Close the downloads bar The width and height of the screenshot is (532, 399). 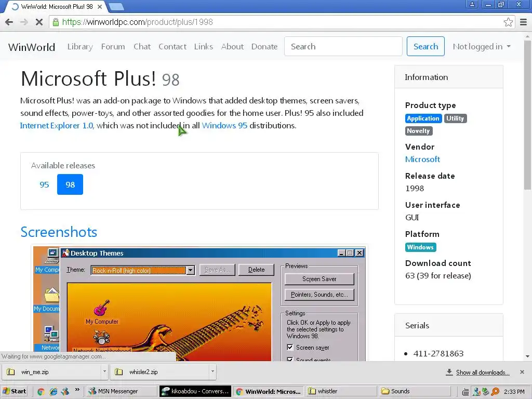tap(522, 372)
